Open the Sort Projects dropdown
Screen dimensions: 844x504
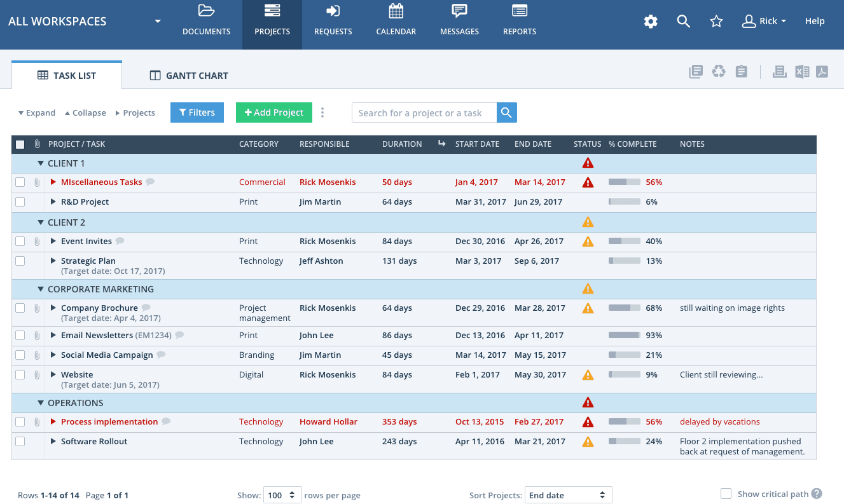(568, 495)
